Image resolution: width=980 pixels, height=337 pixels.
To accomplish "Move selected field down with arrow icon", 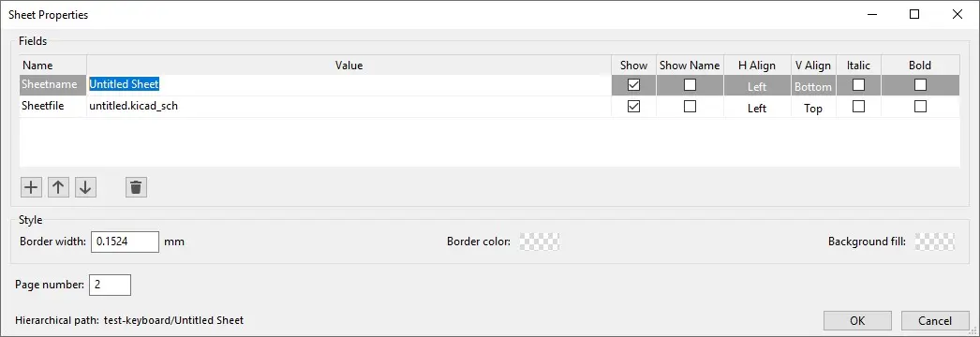I will (x=85, y=186).
